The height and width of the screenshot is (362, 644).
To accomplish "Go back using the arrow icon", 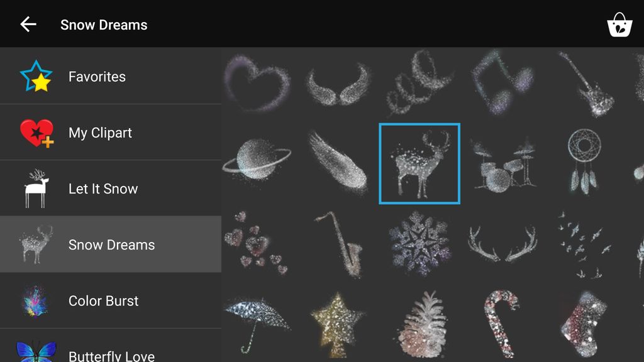I will click(x=28, y=25).
